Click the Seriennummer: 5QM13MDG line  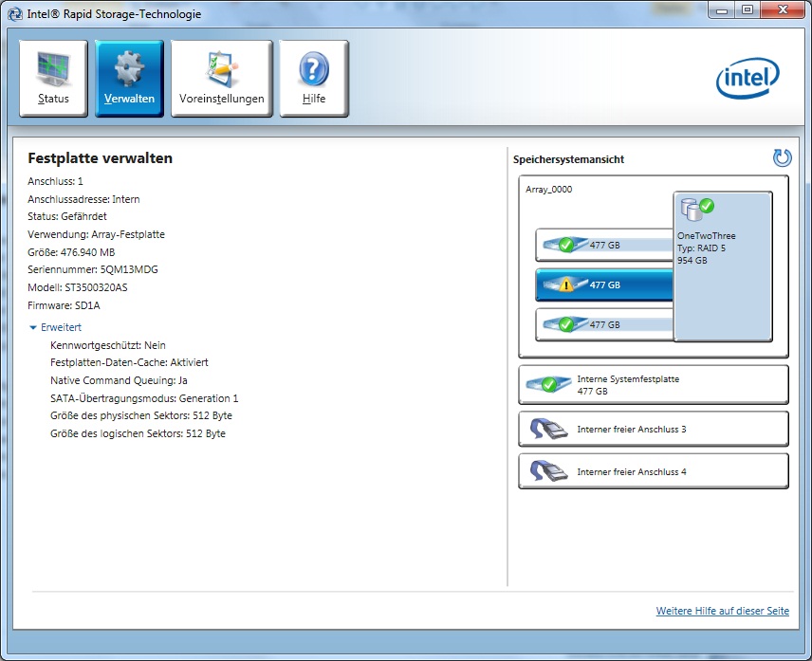click(x=93, y=269)
